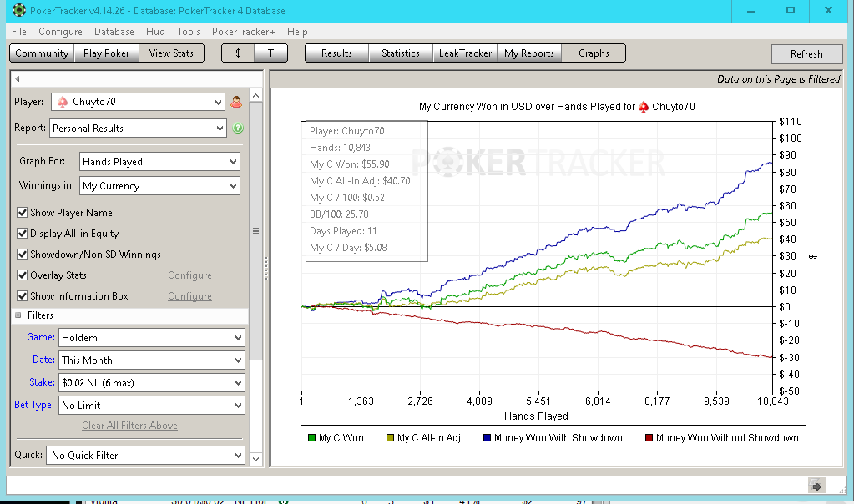Click the blue Money Won With Showdown swatch
The image size is (854, 504).
487,437
